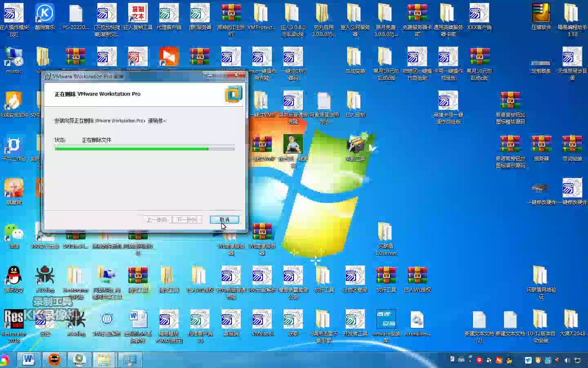Click the greyed-out 上一步 (Back) button

157,220
